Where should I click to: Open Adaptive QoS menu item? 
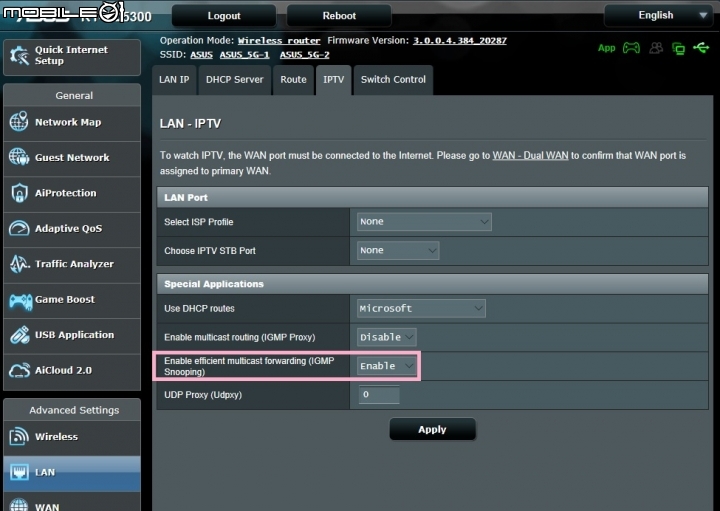click(72, 229)
